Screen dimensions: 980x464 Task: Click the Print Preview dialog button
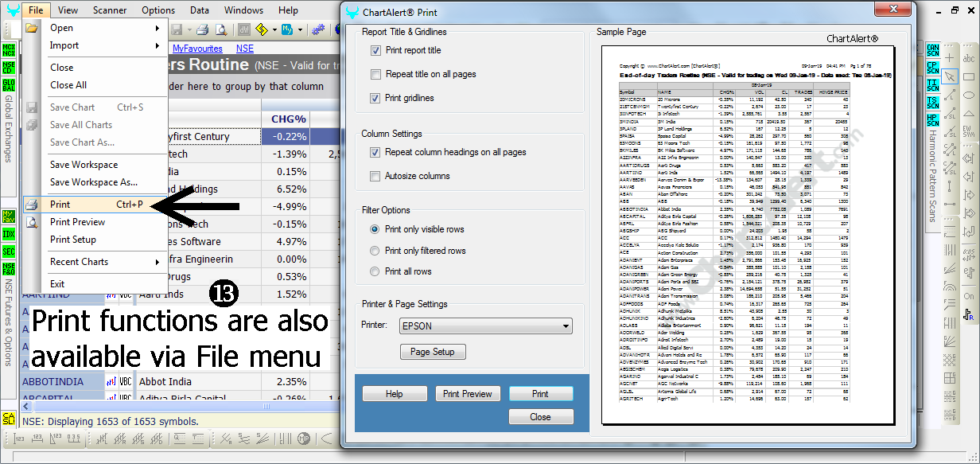pyautogui.click(x=468, y=394)
